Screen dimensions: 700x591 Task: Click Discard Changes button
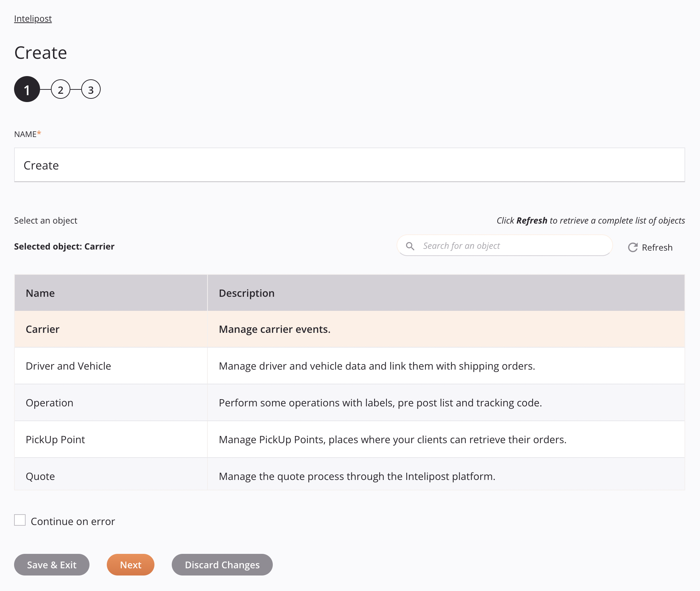[x=222, y=565]
